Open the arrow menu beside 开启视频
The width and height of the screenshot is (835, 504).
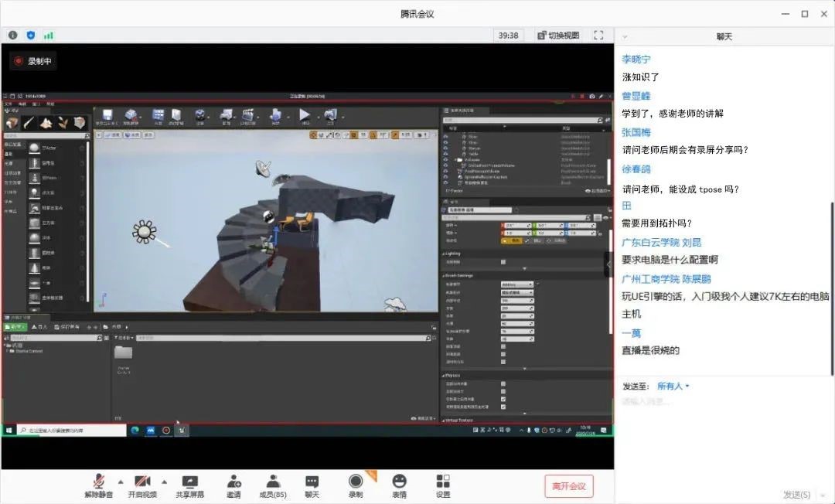coord(164,482)
